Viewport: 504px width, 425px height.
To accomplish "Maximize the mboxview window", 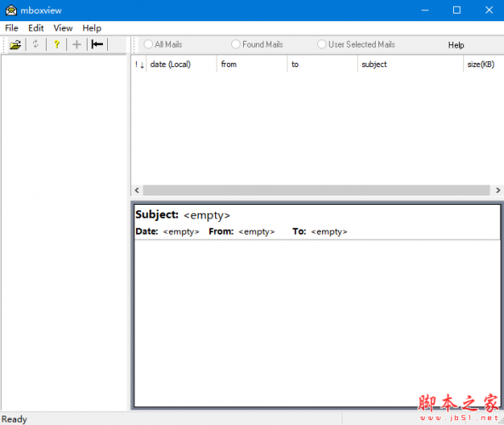I will pyautogui.click(x=456, y=10).
